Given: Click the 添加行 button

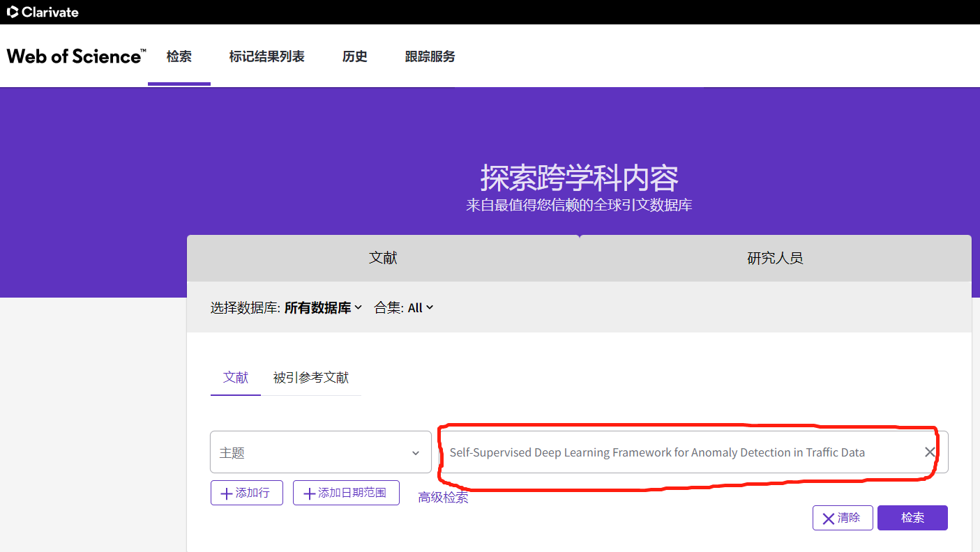Looking at the screenshot, I should tap(246, 493).
